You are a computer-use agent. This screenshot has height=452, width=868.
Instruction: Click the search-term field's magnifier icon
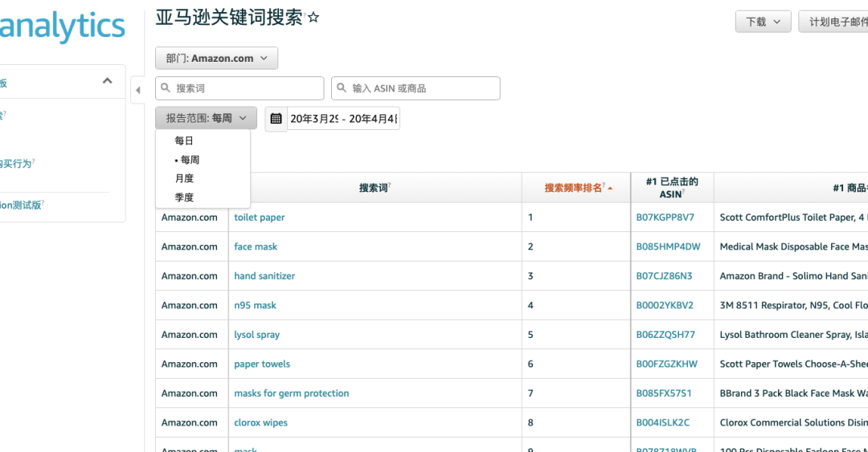click(x=166, y=88)
